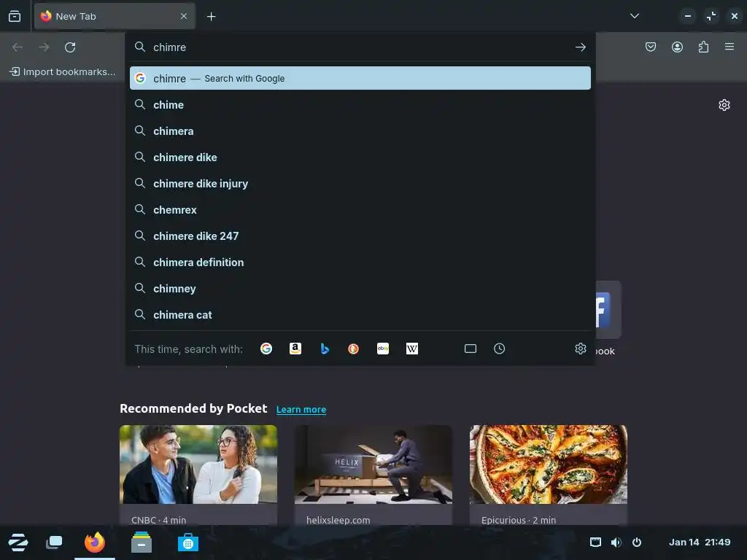Open the network tray icon
The height and width of the screenshot is (560, 747).
(x=595, y=542)
